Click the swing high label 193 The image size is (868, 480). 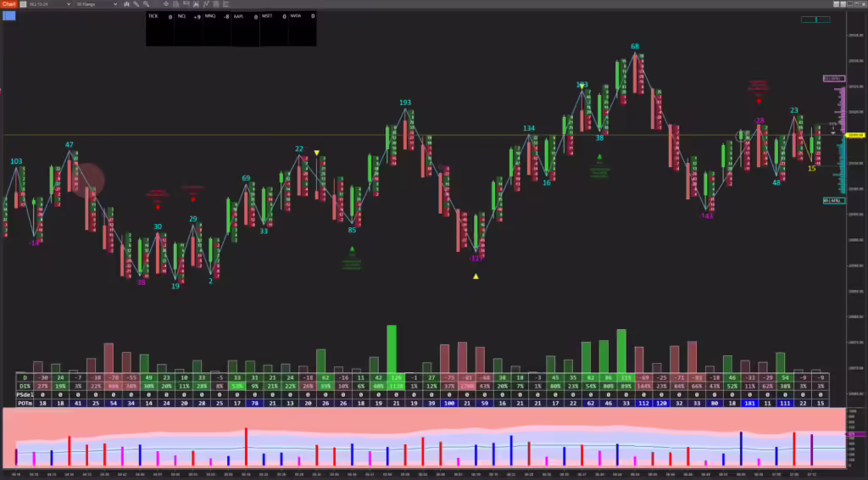click(405, 103)
